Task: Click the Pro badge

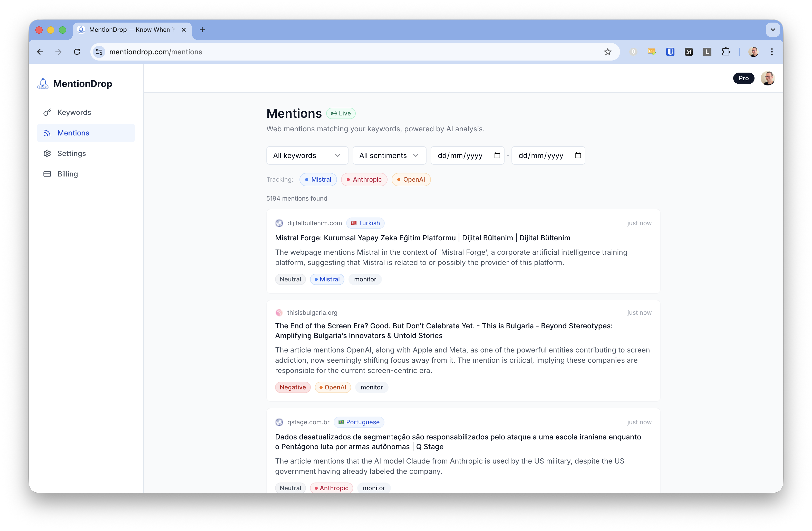Action: 744,78
